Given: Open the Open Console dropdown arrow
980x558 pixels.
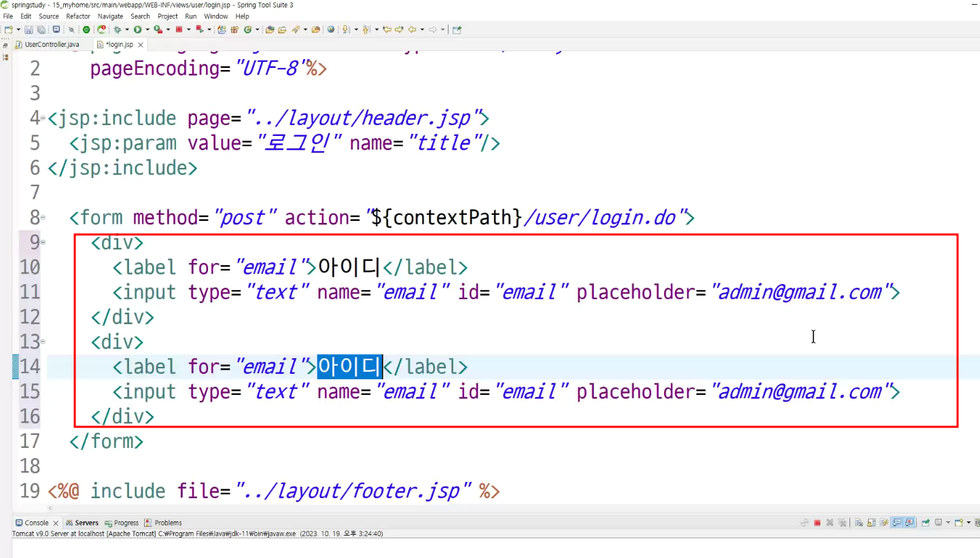Looking at the screenshot, I should (x=968, y=523).
